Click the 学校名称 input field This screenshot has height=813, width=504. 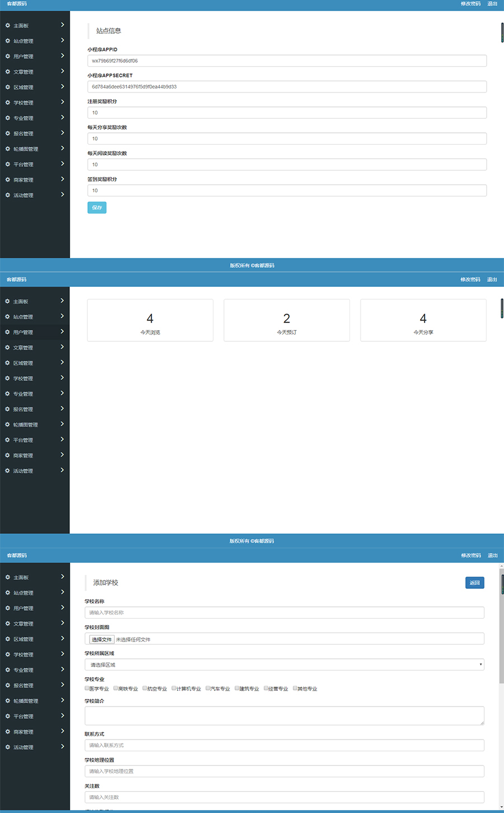click(284, 612)
